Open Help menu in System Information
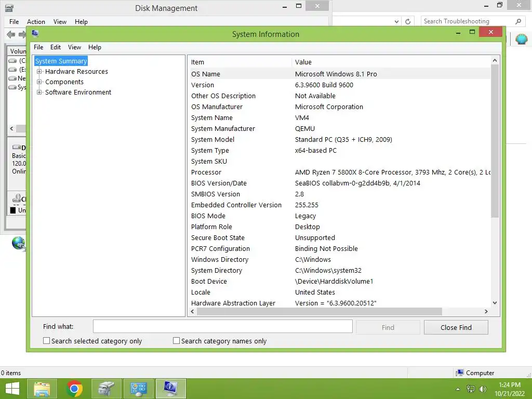The height and width of the screenshot is (399, 532). [95, 47]
